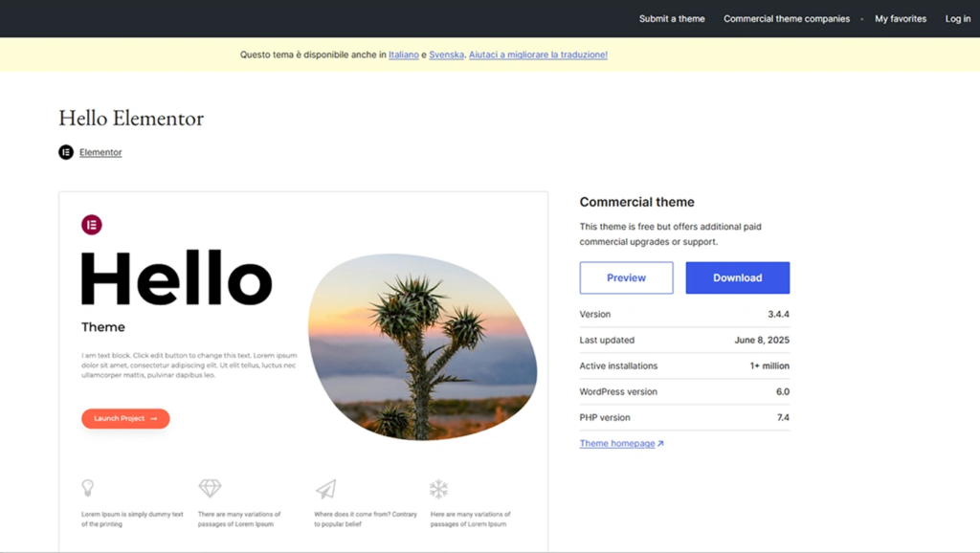Click the large Hello heading in screenshot
Image resolution: width=980 pixels, height=553 pixels.
[x=177, y=279]
